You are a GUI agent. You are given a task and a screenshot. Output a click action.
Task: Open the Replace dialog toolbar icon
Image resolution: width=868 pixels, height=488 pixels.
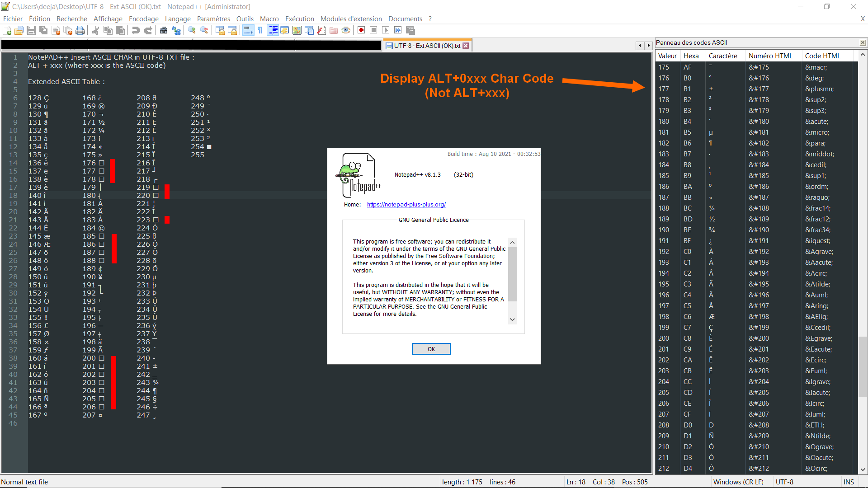coord(176,30)
